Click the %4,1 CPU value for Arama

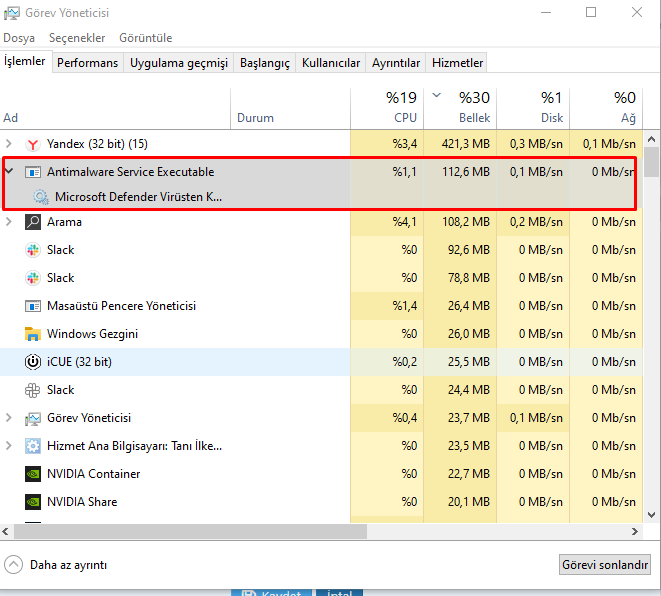(405, 222)
